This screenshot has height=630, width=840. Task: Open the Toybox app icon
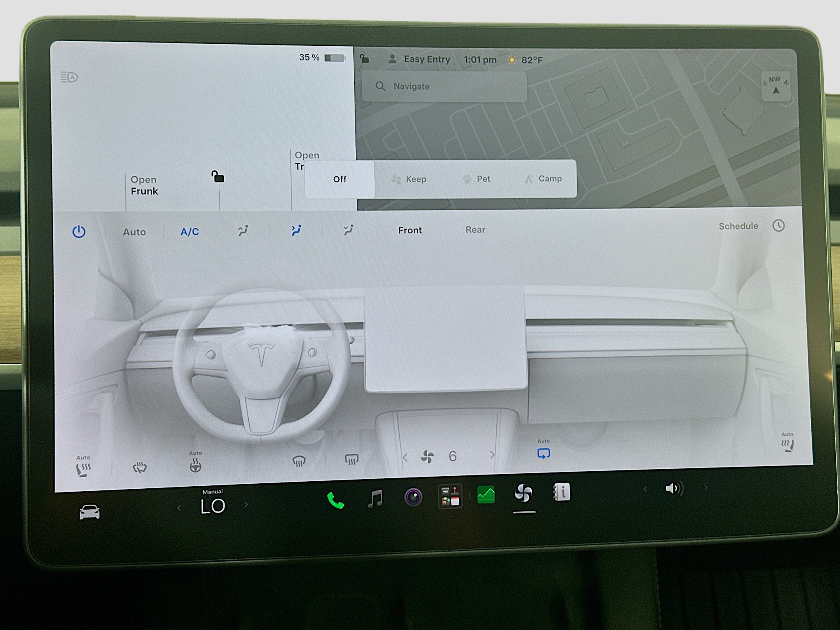point(450,496)
